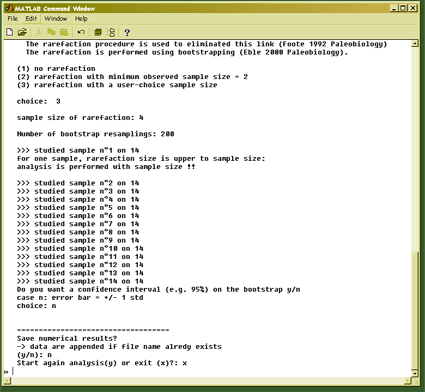This screenshot has width=425, height=392.
Task: Click the Help question mark icon
Action: [x=127, y=32]
